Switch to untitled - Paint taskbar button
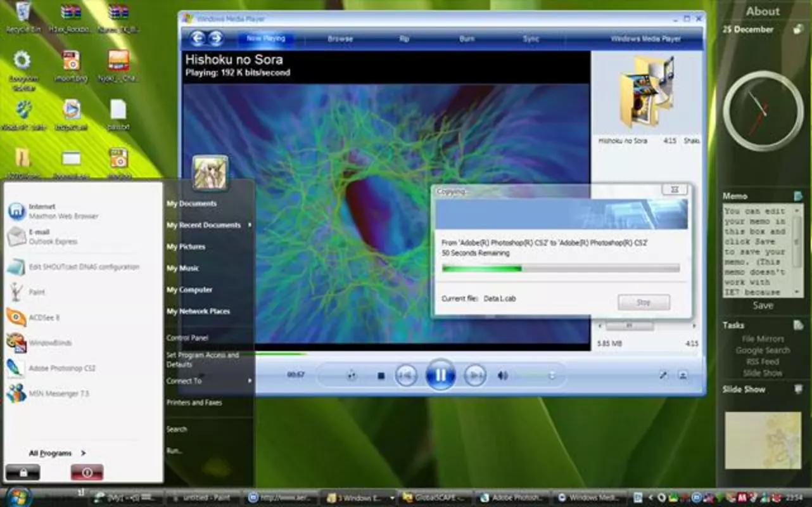 (202, 498)
